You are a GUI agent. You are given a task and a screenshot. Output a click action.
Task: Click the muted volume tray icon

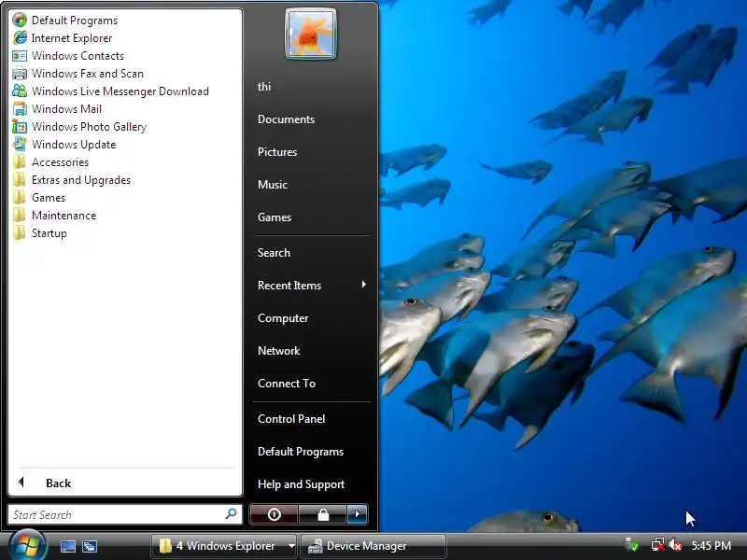pyautogui.click(x=675, y=545)
